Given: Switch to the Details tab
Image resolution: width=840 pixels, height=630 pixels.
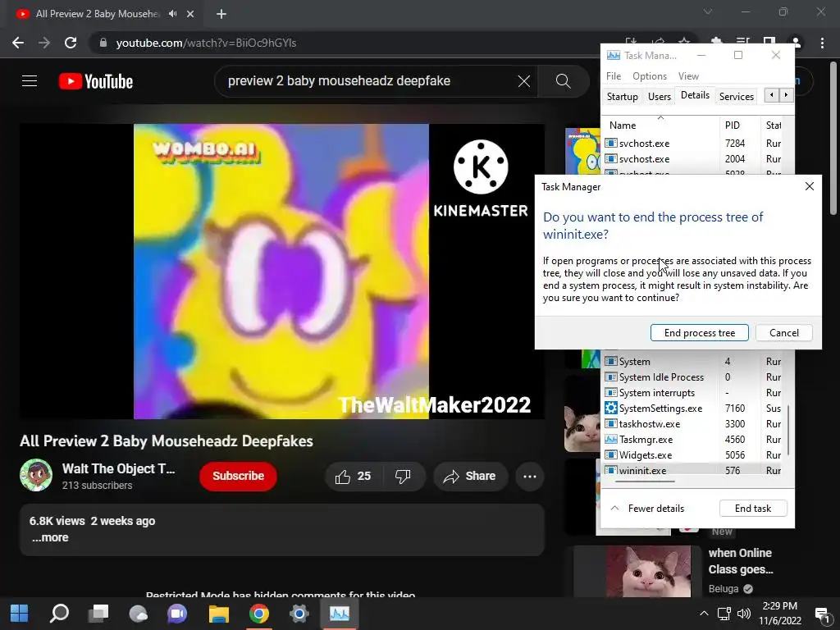Looking at the screenshot, I should [695, 95].
